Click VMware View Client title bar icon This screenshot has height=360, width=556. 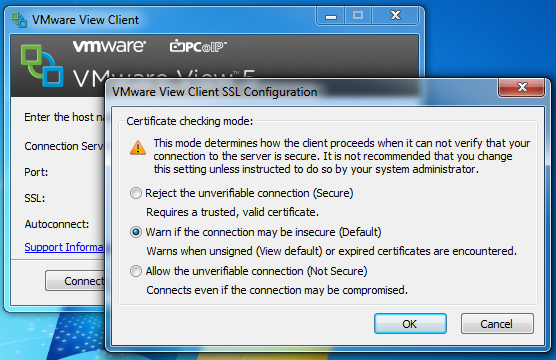pyautogui.click(x=19, y=20)
